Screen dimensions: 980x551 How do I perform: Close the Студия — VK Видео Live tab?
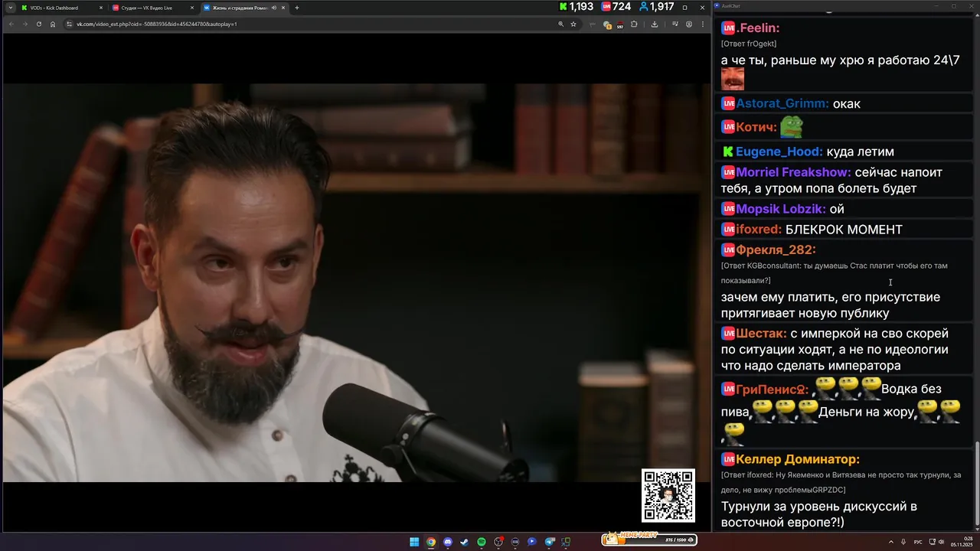[192, 8]
